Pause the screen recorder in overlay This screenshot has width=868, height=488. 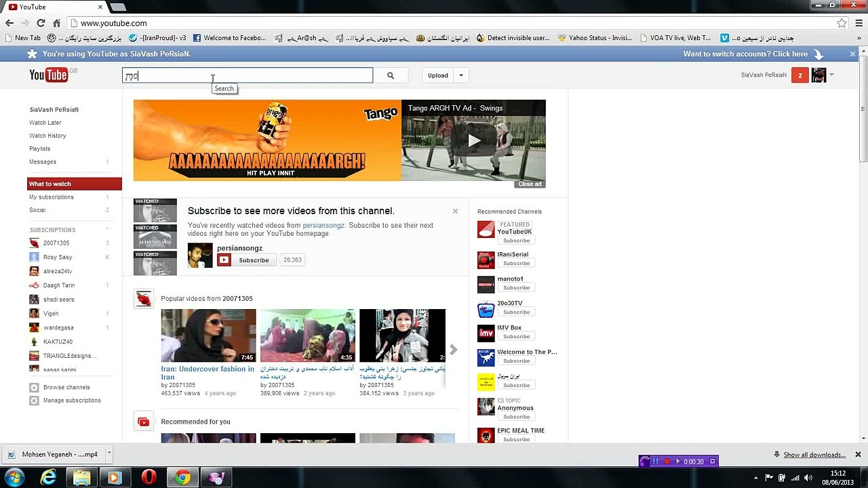(655, 462)
